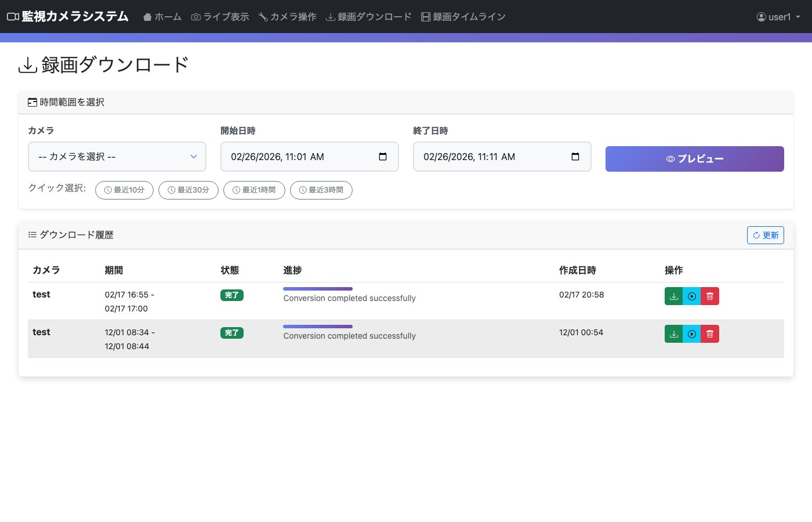Click the 02/17 entry progress bar

317,288
